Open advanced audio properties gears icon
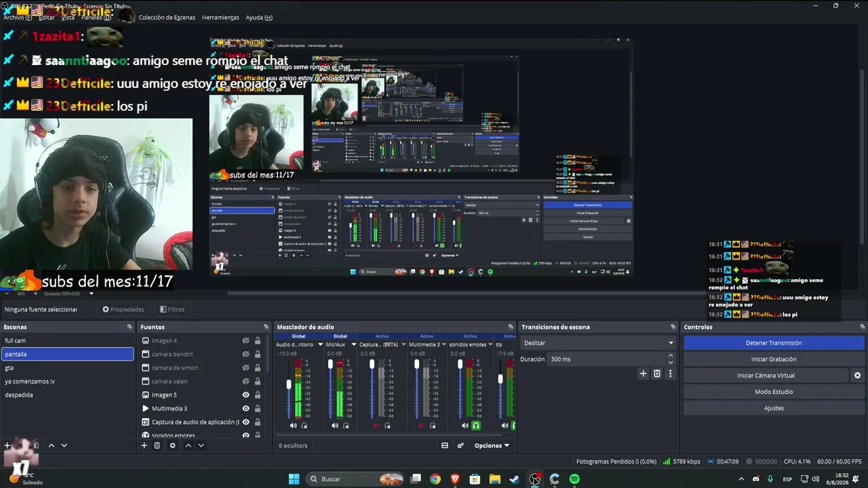 [x=460, y=445]
